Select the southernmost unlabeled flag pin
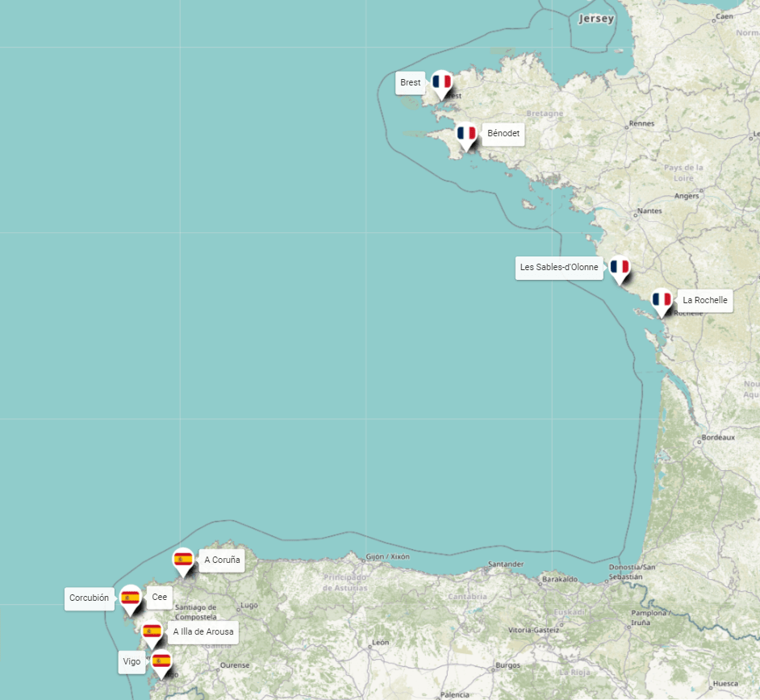 162,661
